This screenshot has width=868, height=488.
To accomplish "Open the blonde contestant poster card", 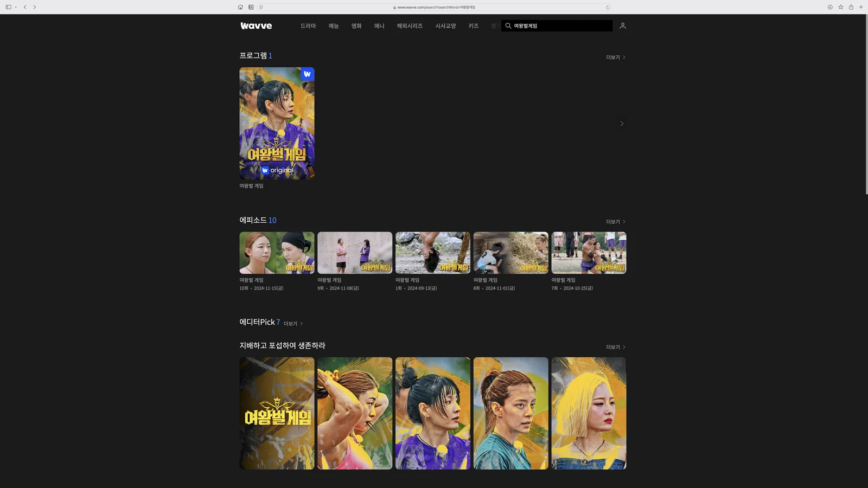I will click(x=589, y=413).
